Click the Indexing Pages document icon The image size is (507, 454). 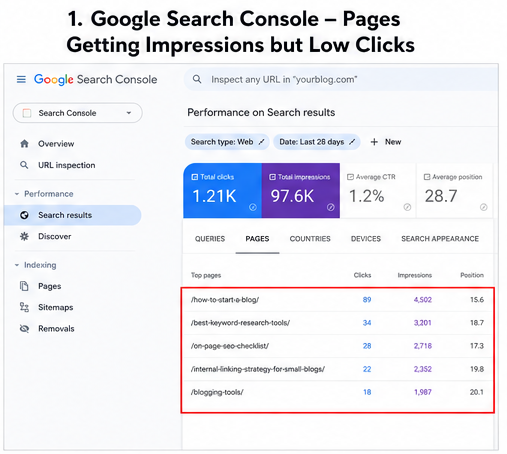(x=24, y=286)
